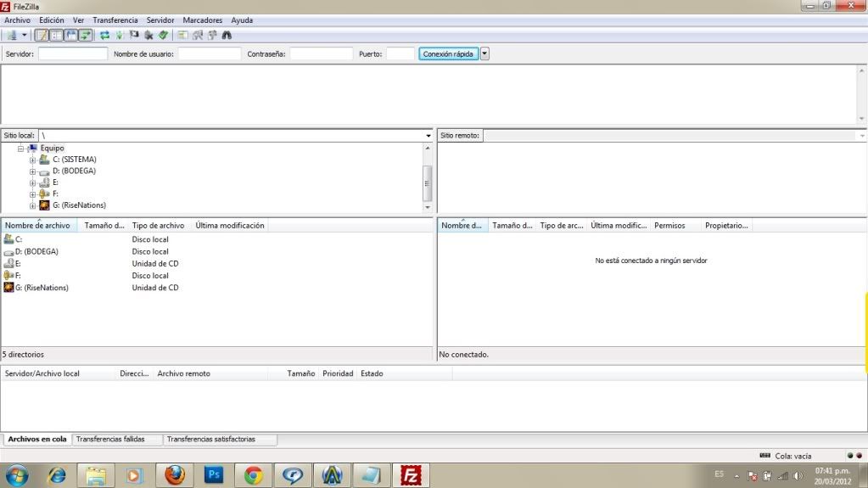Open Photoshop from the taskbar
This screenshot has height=488, width=868.
tap(214, 475)
